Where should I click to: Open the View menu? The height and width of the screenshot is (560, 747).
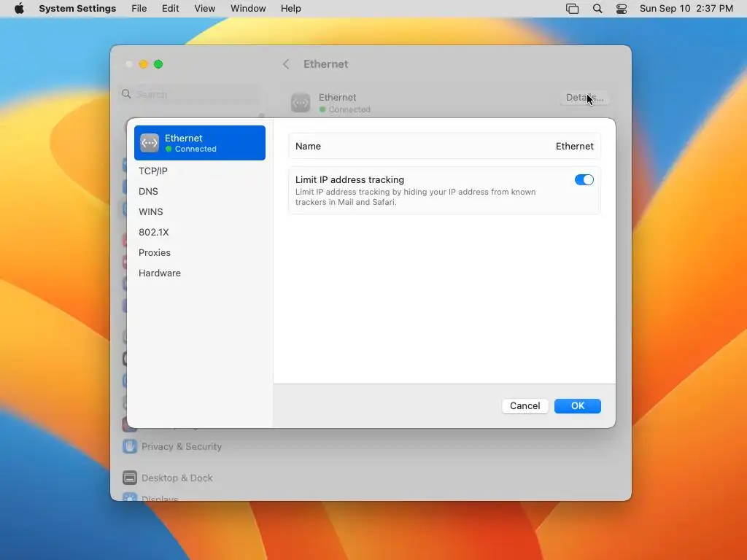205,9
